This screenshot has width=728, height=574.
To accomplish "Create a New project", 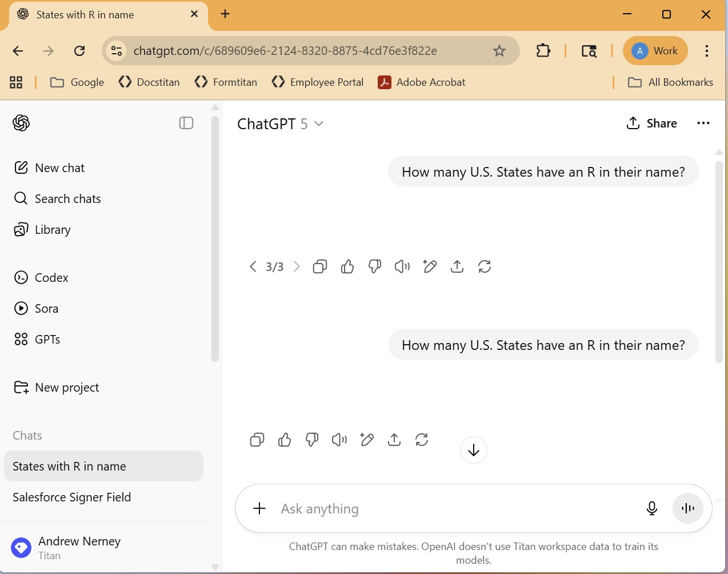I will 57,387.
